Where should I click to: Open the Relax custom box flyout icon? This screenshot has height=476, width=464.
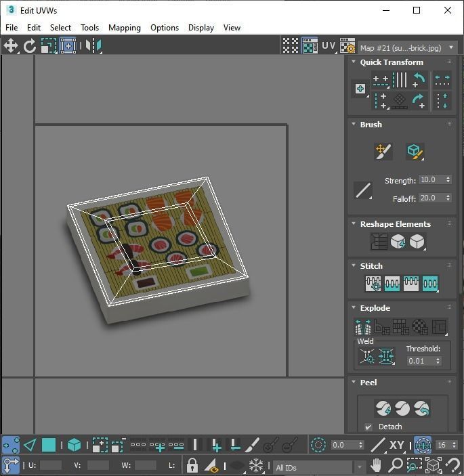pos(417,242)
